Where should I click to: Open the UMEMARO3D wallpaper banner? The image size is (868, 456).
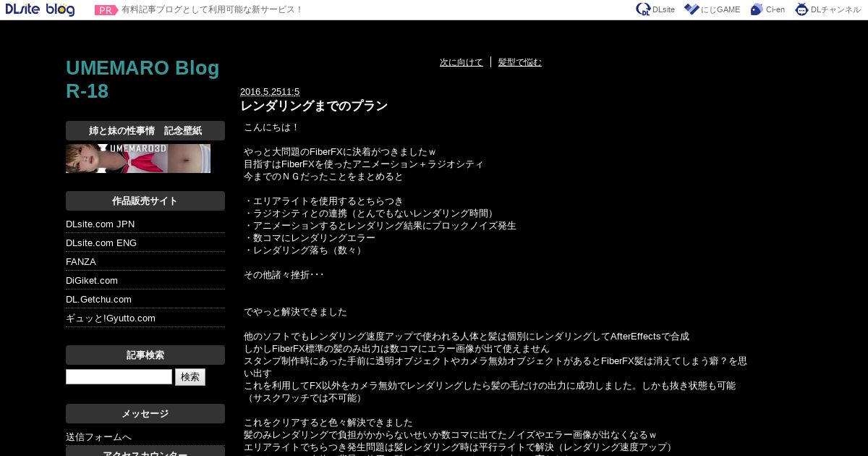click(138, 159)
